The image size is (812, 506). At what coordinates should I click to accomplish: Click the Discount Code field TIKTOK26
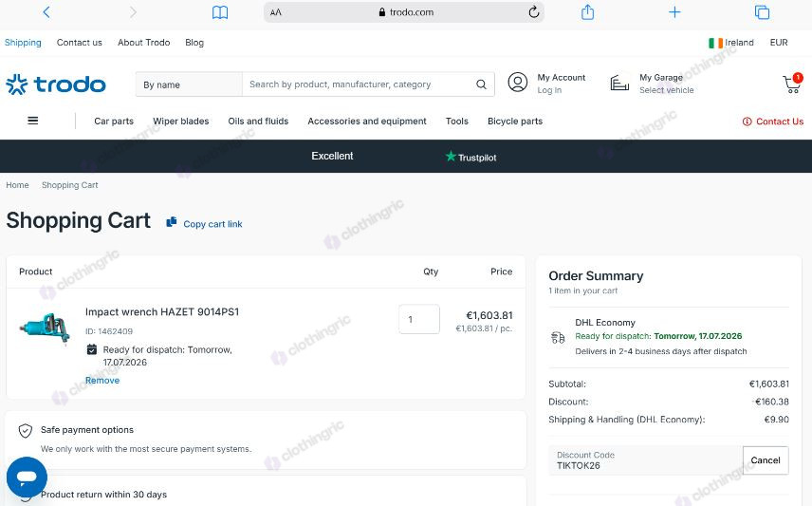click(645, 460)
